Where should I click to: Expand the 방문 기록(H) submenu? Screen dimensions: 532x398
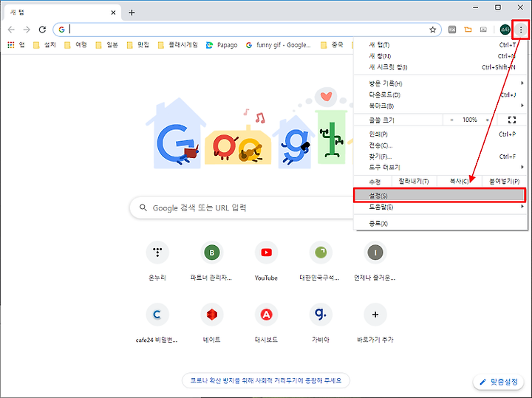pyautogui.click(x=440, y=83)
